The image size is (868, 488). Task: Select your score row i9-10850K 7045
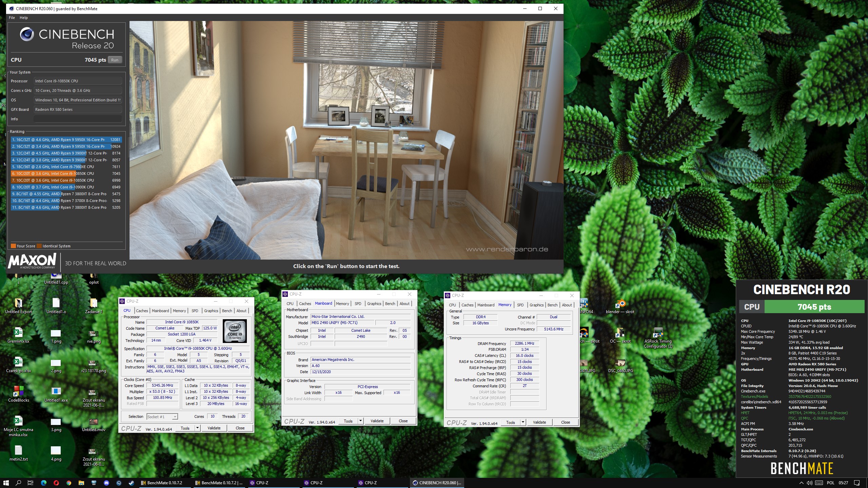click(x=66, y=174)
